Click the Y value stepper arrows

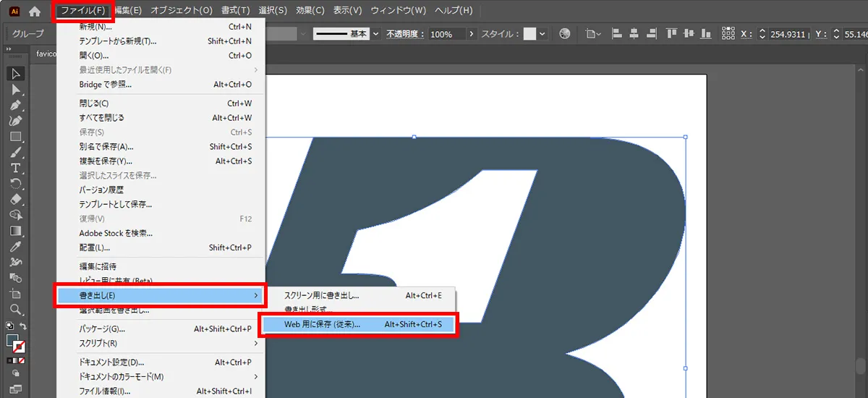[x=836, y=34]
